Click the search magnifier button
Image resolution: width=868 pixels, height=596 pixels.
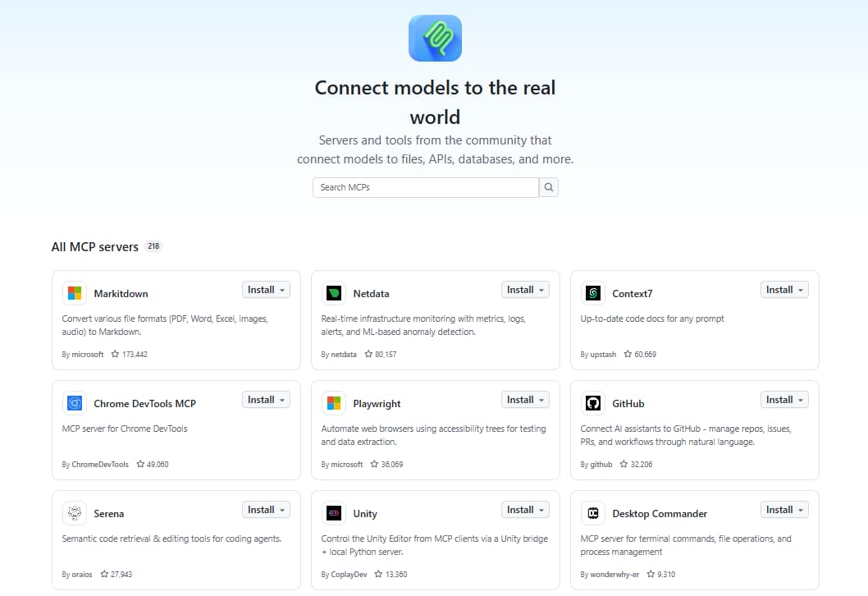tap(549, 187)
